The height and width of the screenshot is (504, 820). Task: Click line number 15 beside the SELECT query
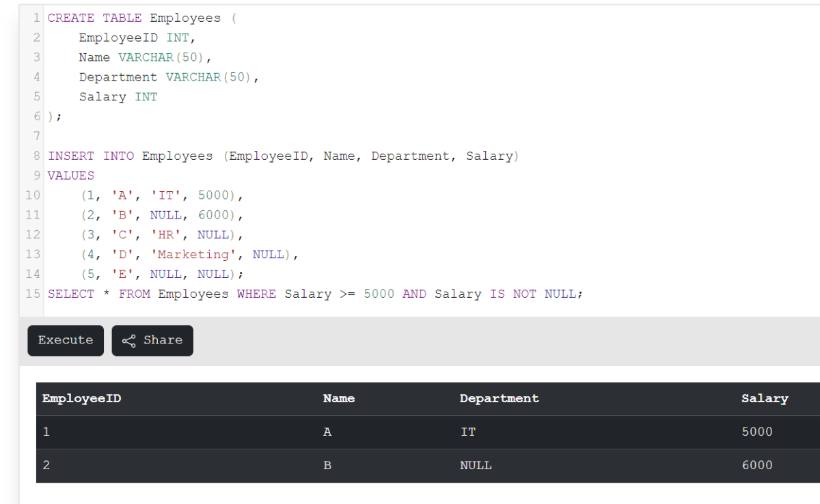[x=32, y=294]
